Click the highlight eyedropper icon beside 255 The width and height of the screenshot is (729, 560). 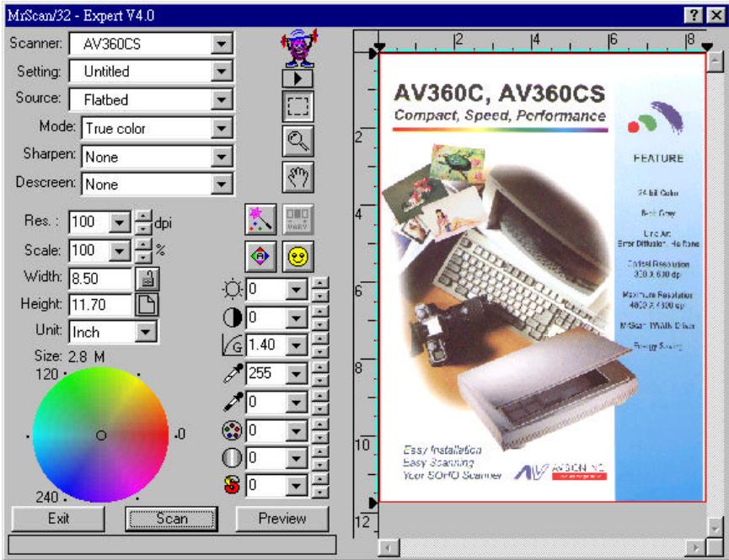point(233,373)
